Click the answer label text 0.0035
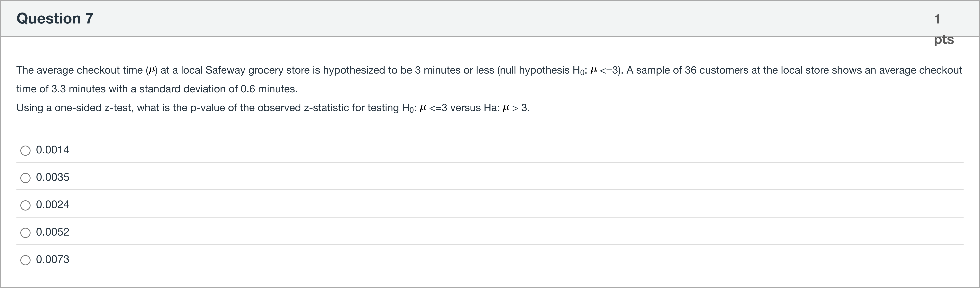Image resolution: width=980 pixels, height=288 pixels. pyautogui.click(x=52, y=177)
